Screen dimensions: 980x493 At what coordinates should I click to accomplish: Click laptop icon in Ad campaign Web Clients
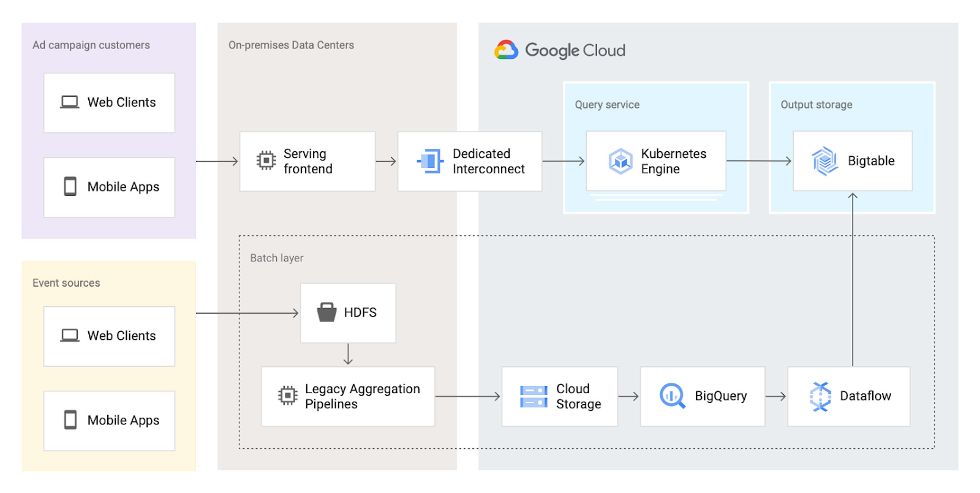69,102
